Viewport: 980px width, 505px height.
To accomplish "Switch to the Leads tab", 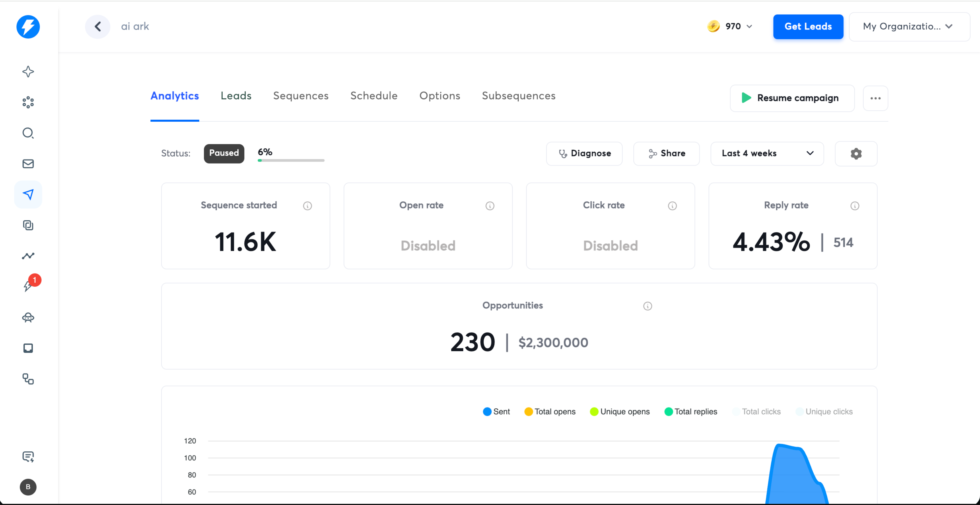I will click(236, 96).
